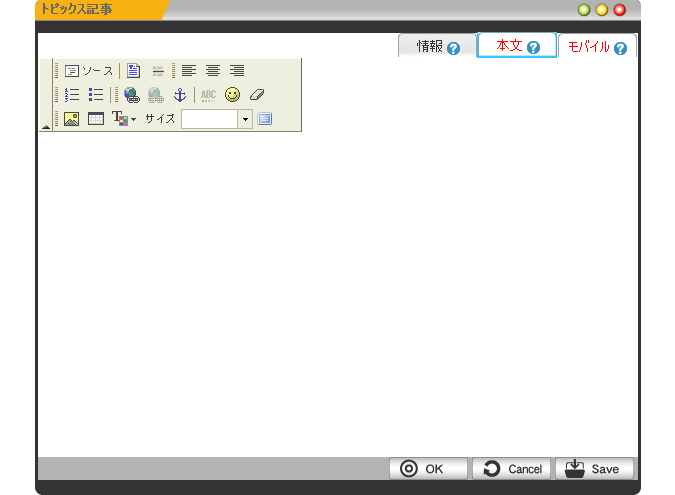Click the red close window button
The width and height of the screenshot is (675, 495).
(619, 10)
